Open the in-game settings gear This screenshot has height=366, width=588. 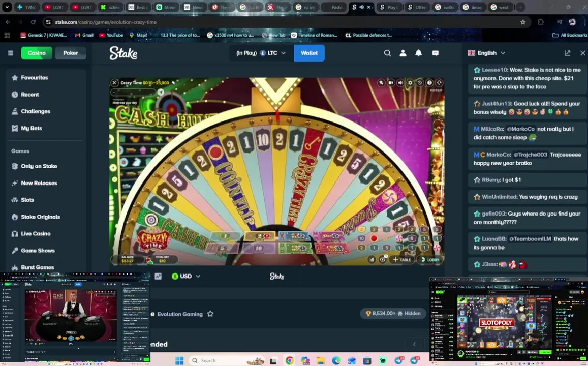pos(410,83)
